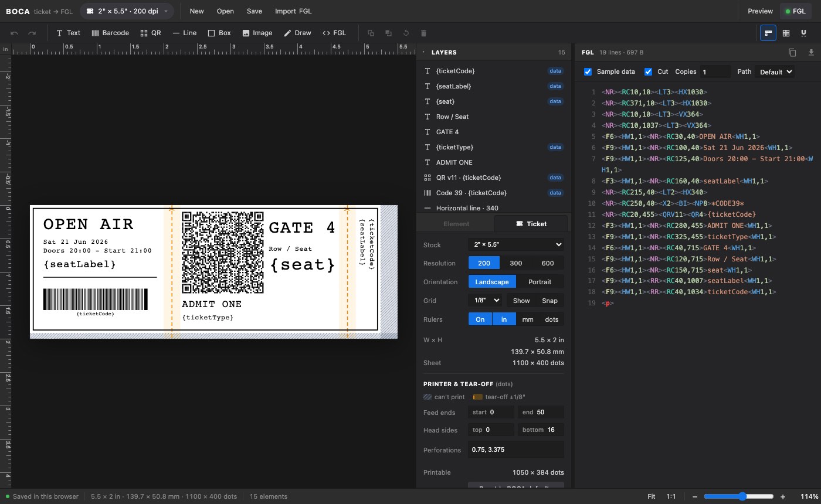Click the zoom slider
Viewport: 821px width, 504px height.
[739, 496]
